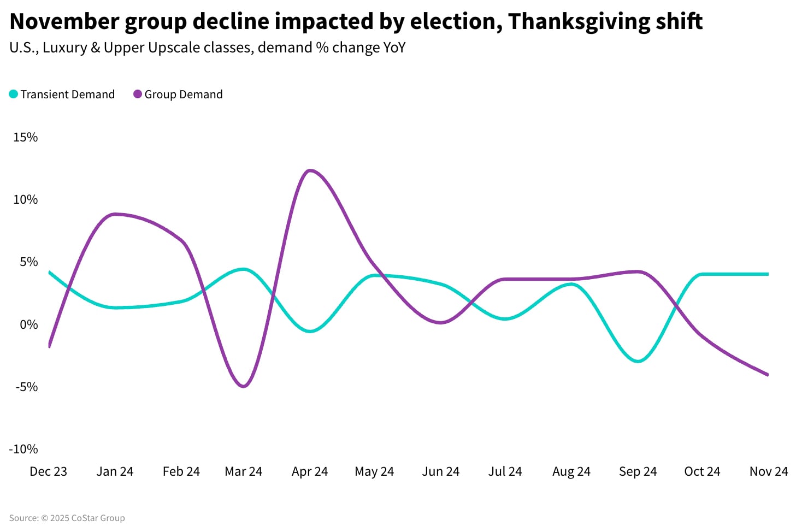Toggle the Group Demand legend label
Viewport: 802px width, 532px height.
coord(184,94)
